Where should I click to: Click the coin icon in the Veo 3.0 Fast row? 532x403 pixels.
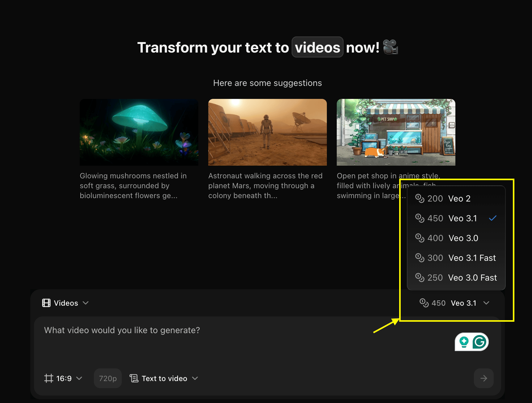pos(420,278)
